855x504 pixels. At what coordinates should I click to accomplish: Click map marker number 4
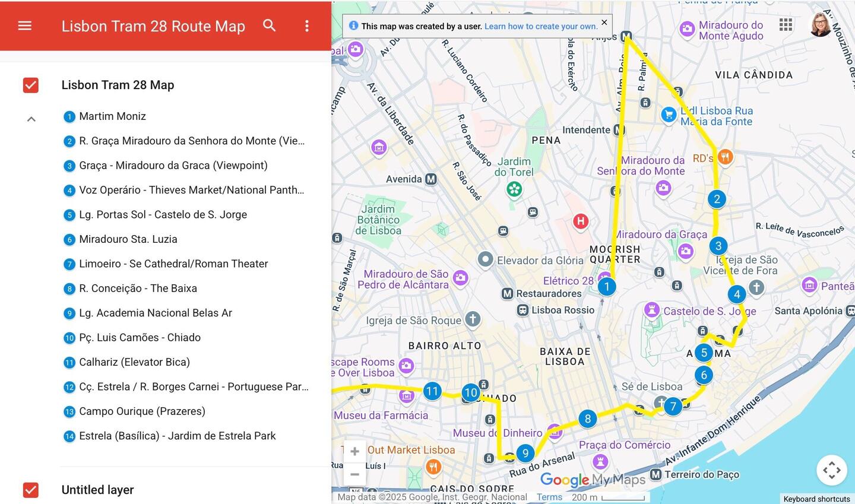tap(737, 294)
